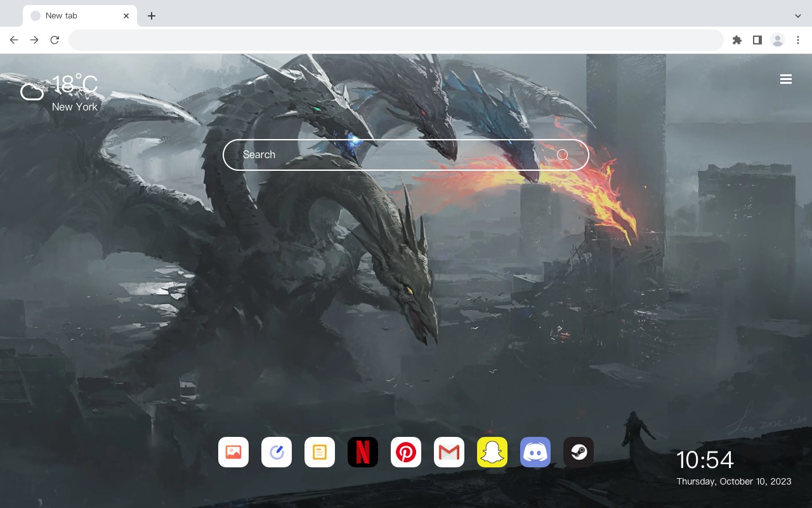Viewport: 812px width, 508px height.
Task: Toggle the browser side panel
Action: pyautogui.click(x=757, y=40)
